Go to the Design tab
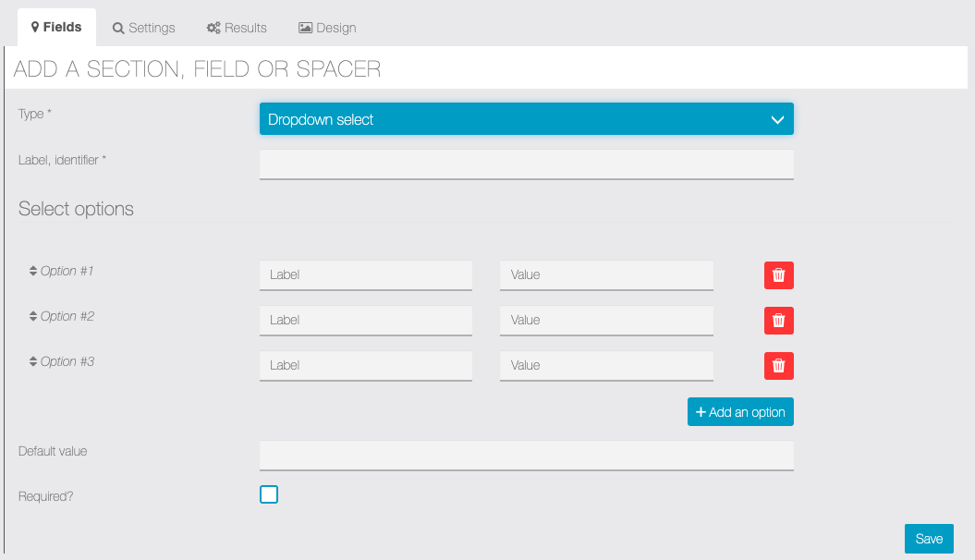The image size is (975, 560). [327, 28]
